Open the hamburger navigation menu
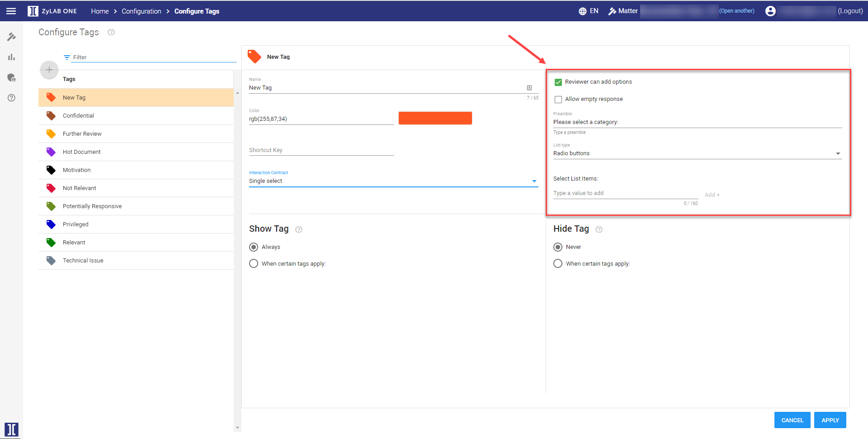Image resolution: width=868 pixels, height=439 pixels. tap(11, 11)
